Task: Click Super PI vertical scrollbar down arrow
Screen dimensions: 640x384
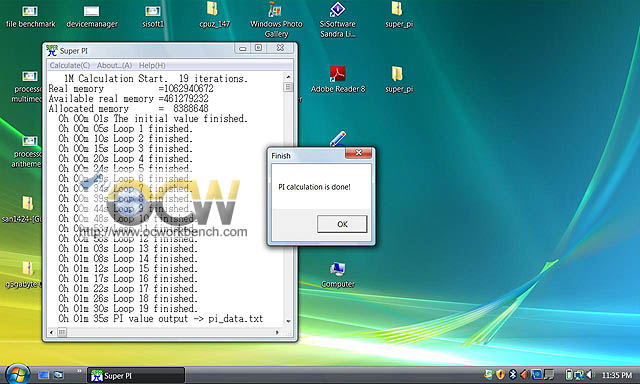Action: (x=288, y=321)
